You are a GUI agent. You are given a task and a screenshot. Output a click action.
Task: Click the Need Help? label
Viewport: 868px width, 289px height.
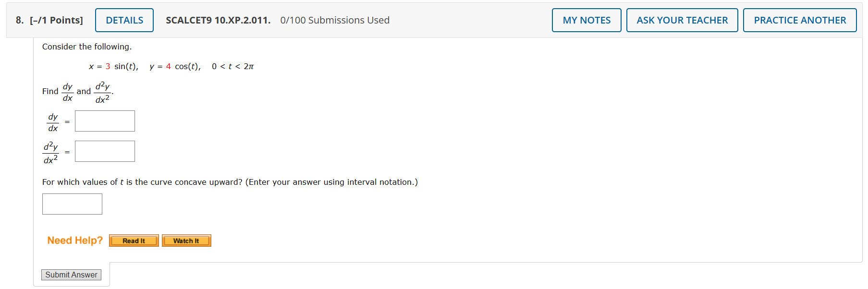pyautogui.click(x=74, y=240)
